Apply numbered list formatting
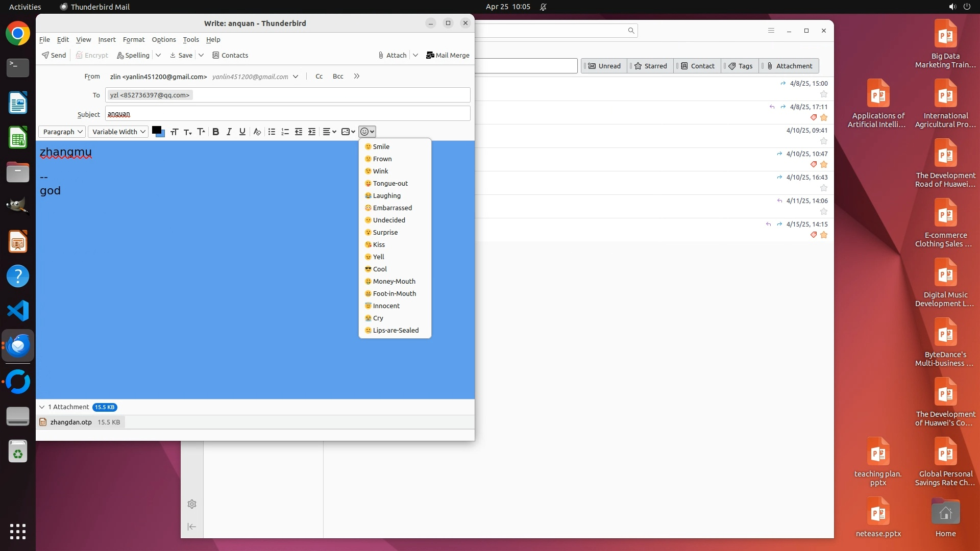Image resolution: width=980 pixels, height=551 pixels. (x=285, y=132)
